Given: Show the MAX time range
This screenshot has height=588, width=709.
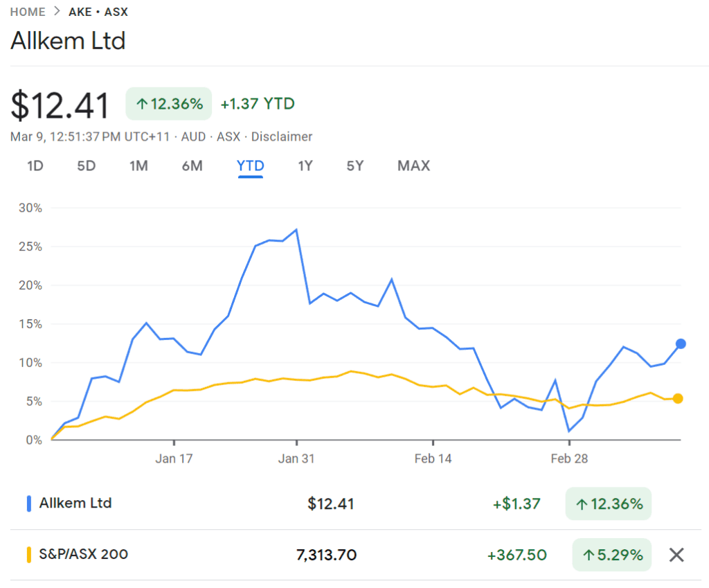Looking at the screenshot, I should 414,166.
